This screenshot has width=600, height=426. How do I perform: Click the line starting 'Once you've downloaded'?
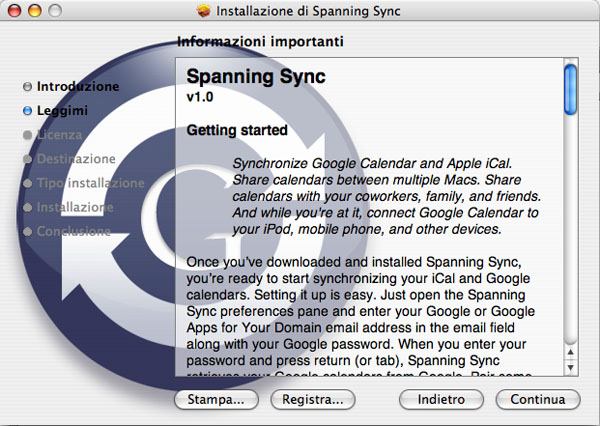pyautogui.click(x=354, y=262)
